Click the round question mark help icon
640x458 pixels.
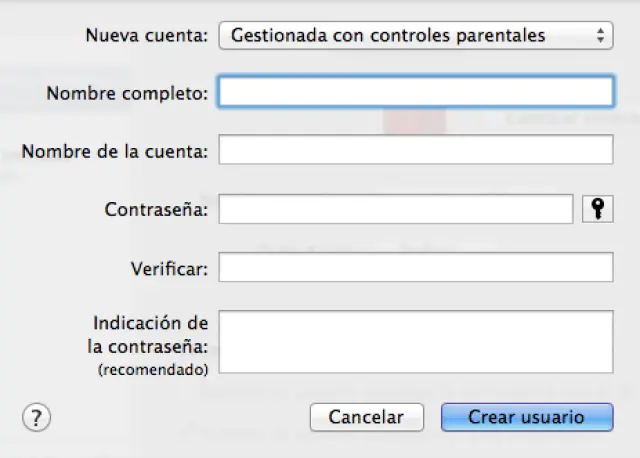tap(36, 417)
